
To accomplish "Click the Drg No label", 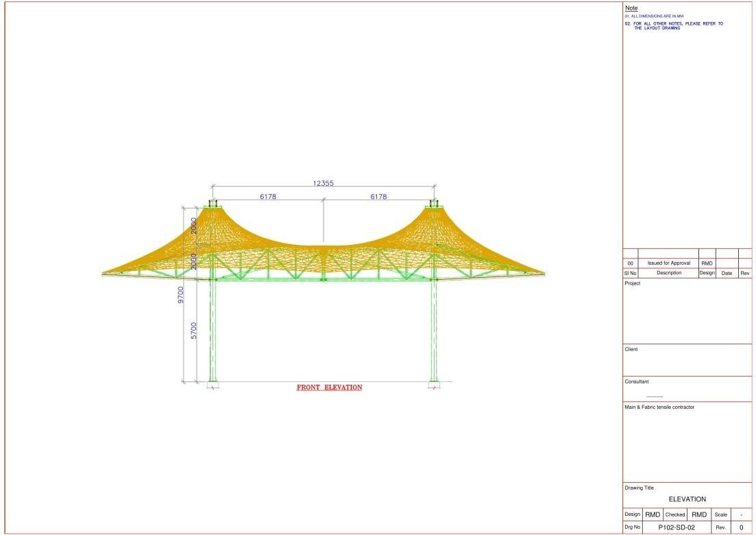I will point(633,527).
